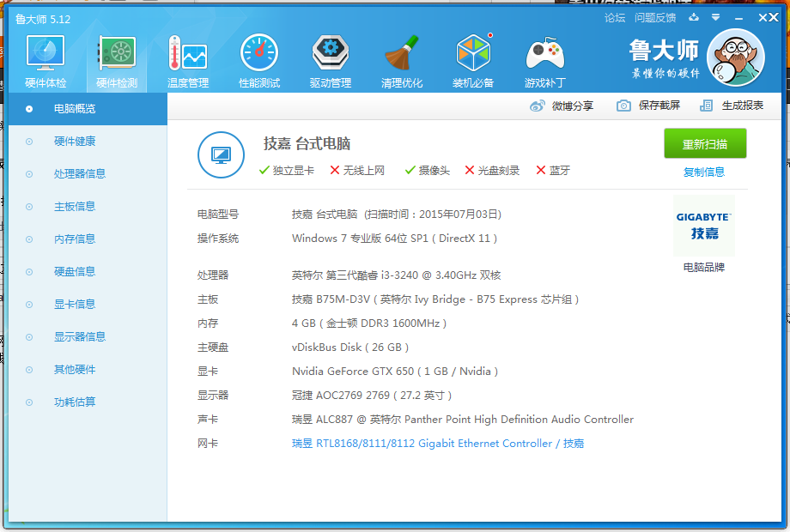Screen dimensions: 790x532
Task: Click the GIGABYTE 技嘉 brand logo
Action: [x=704, y=226]
